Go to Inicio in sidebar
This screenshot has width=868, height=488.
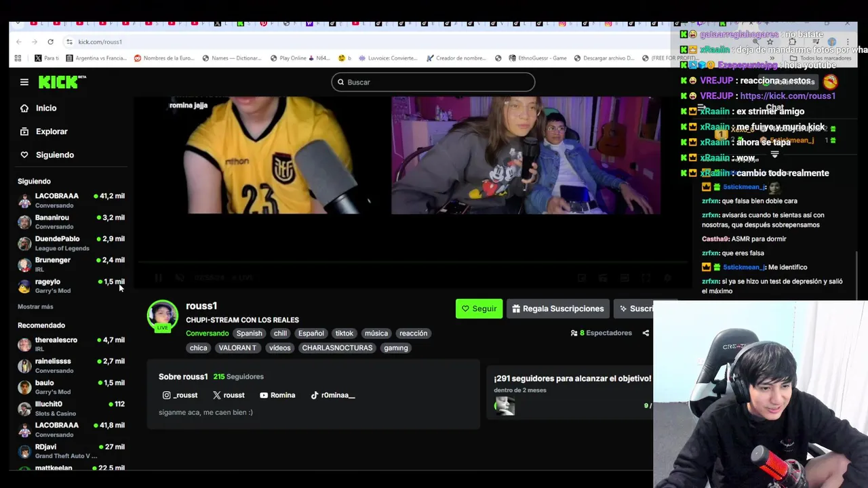coord(39,108)
